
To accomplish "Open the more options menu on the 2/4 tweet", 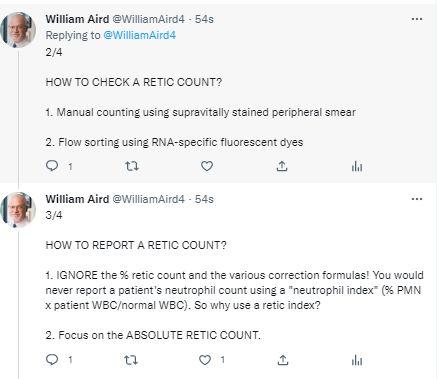I will point(417,19).
